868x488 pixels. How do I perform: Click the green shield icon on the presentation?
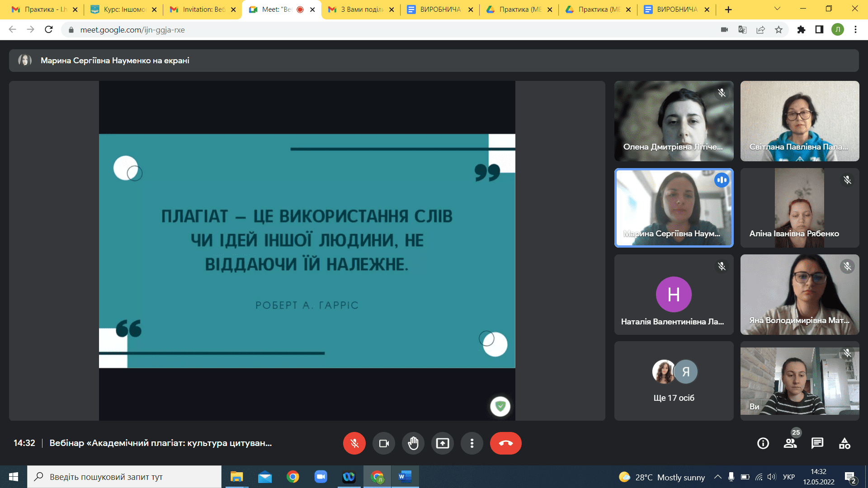[500, 406]
